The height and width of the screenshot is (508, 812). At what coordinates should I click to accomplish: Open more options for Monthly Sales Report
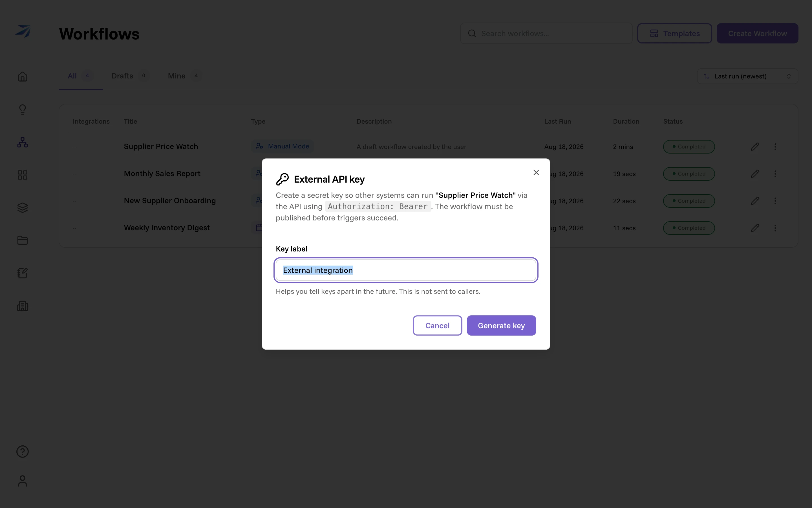(775, 174)
